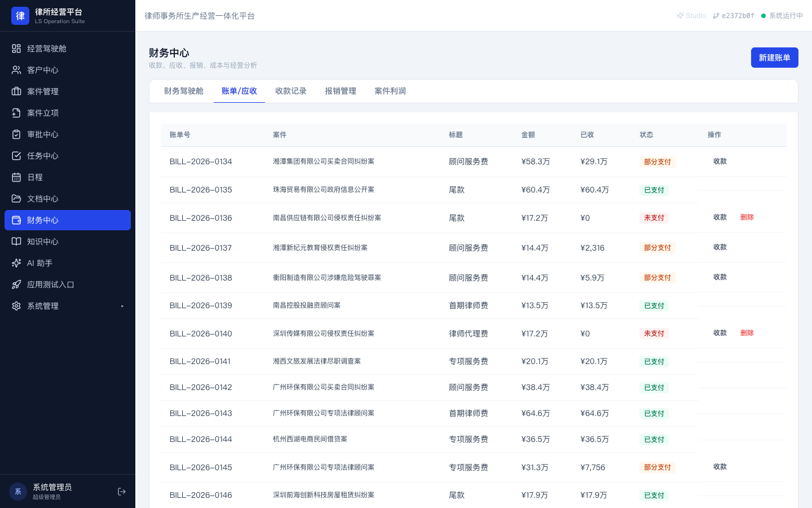Click 收款 for BILL-2026-0134
This screenshot has width=812, height=508.
coord(720,161)
